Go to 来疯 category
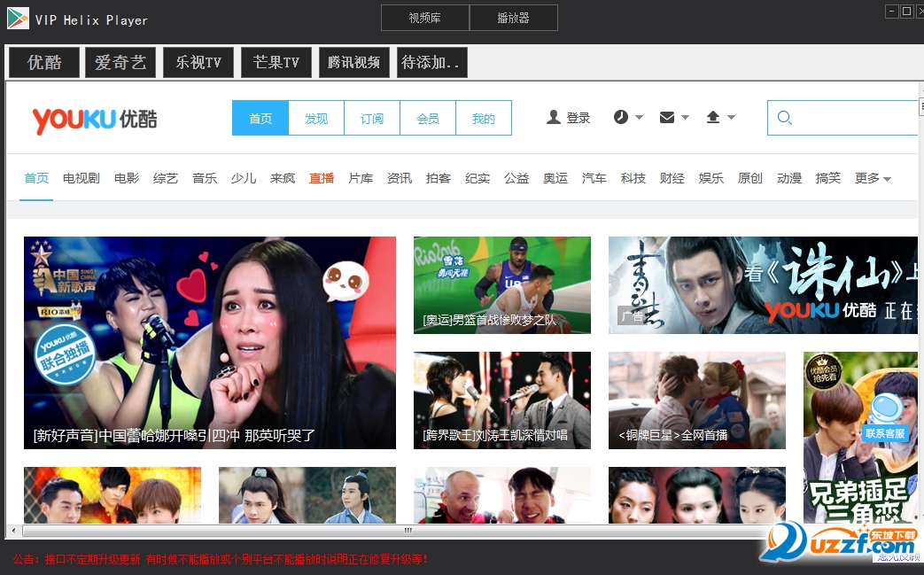 (283, 178)
